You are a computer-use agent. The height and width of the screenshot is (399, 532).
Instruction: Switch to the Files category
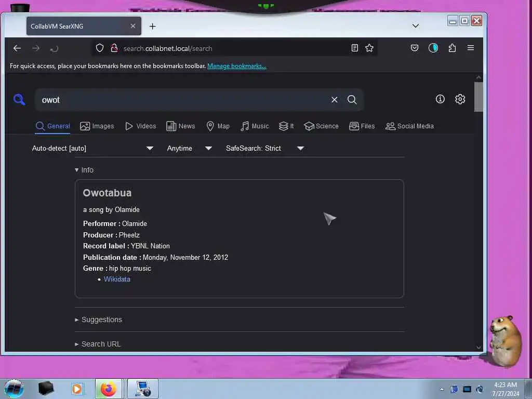(x=362, y=126)
